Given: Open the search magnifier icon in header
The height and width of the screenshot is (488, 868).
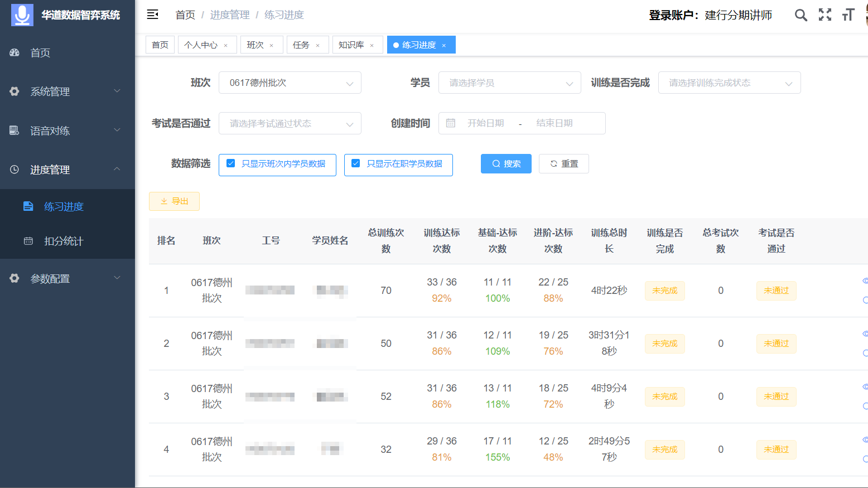Looking at the screenshot, I should tap(801, 15).
